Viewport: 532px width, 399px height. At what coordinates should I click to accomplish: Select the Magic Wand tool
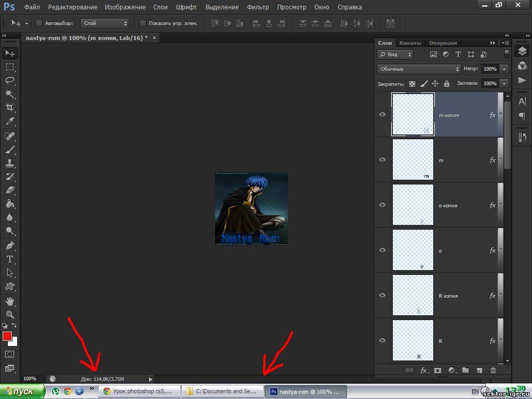pos(10,94)
